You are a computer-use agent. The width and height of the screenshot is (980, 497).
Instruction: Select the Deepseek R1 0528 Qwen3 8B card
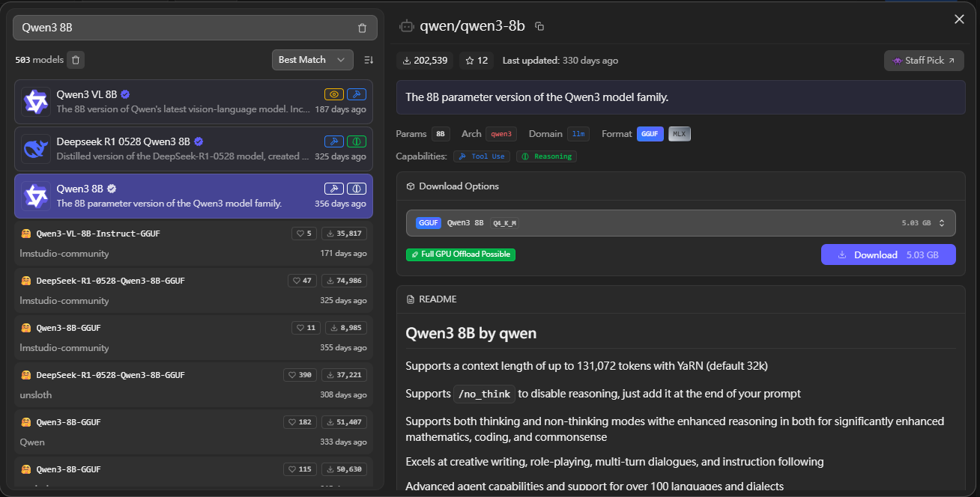pos(193,149)
